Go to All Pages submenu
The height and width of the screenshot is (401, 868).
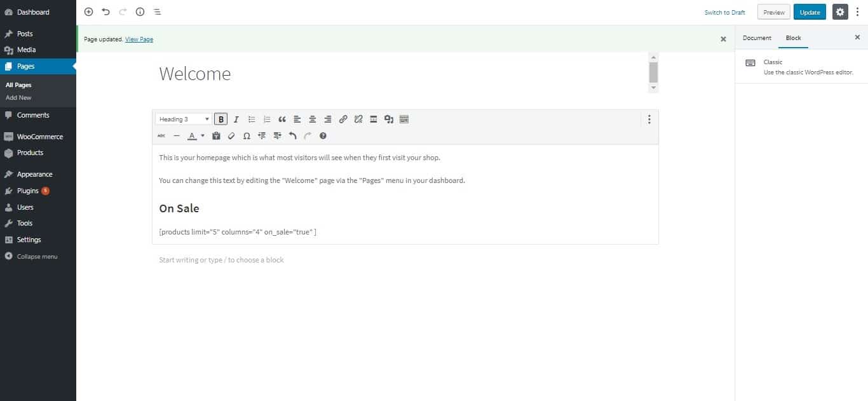click(x=18, y=85)
